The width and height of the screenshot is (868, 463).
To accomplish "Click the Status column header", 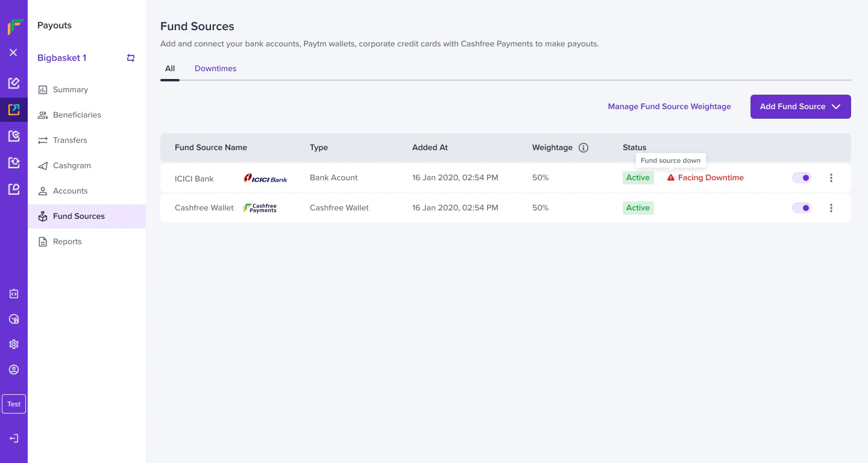I will [634, 148].
